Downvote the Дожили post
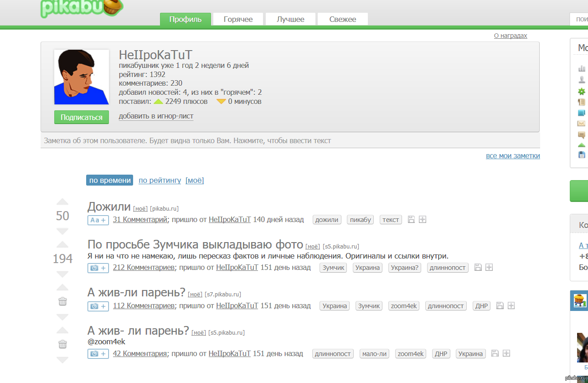Viewport: 588px width, 383px height. click(62, 231)
